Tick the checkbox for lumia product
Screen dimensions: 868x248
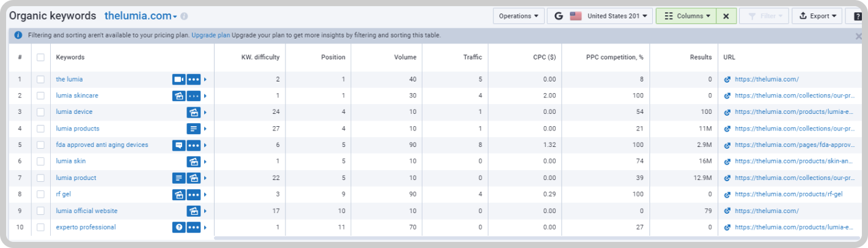40,178
